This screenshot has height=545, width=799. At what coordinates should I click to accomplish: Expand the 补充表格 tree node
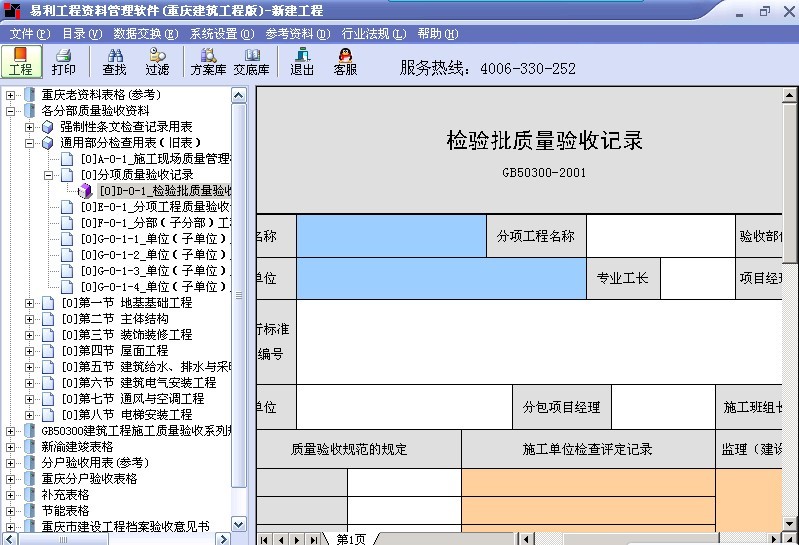12,495
